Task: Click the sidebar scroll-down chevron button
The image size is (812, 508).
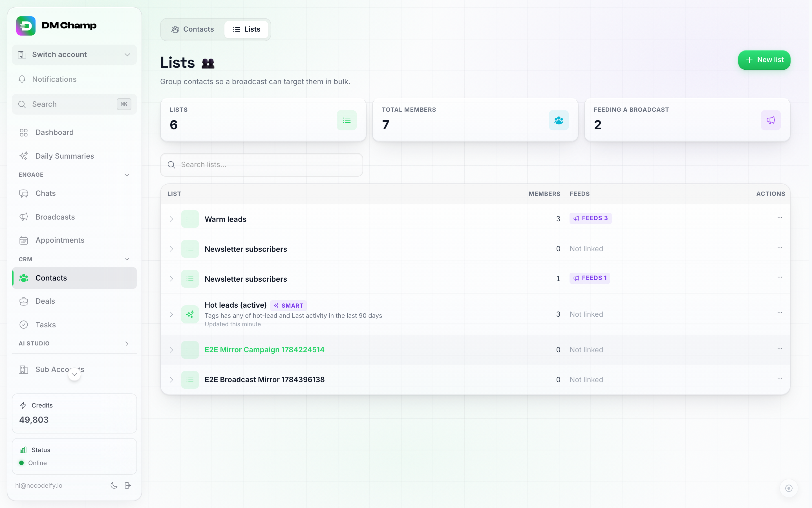Action: [x=74, y=374]
